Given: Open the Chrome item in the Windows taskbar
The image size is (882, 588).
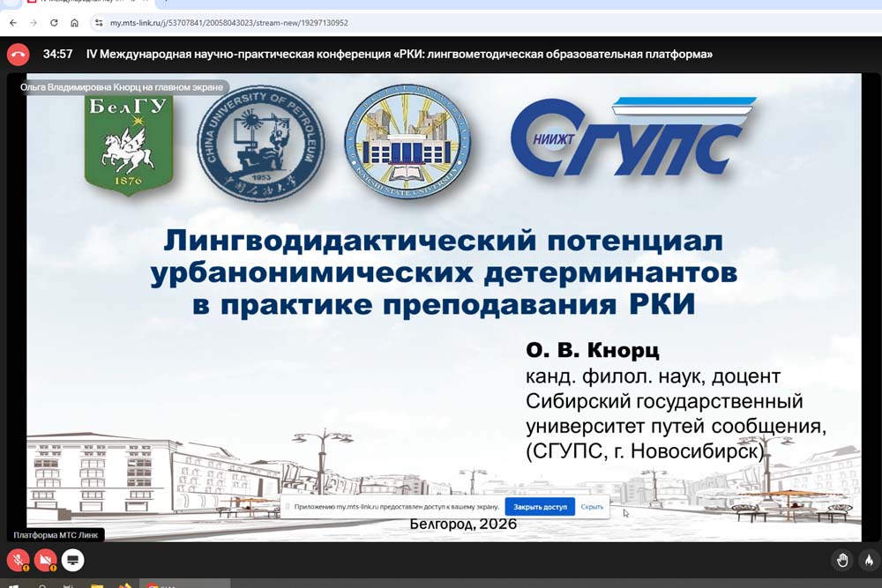Looking at the screenshot, I should click(x=184, y=584).
